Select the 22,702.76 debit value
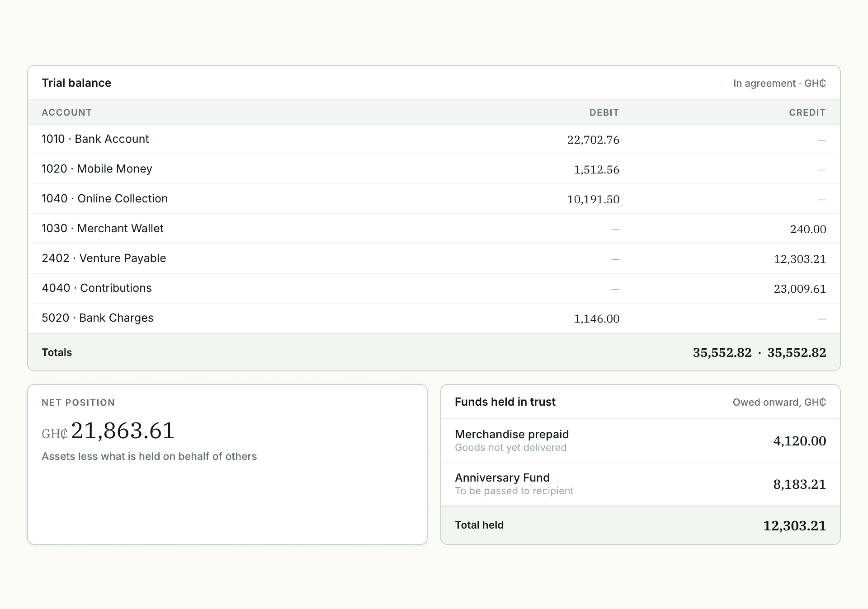 (x=593, y=140)
